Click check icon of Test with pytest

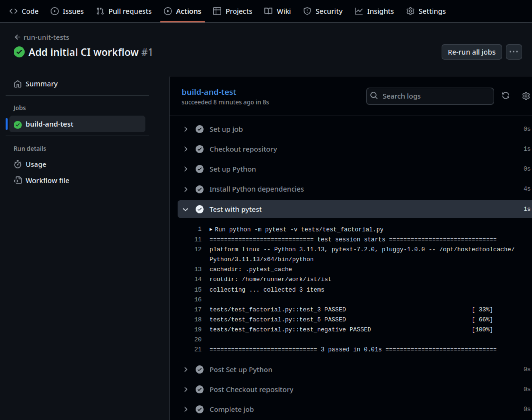pyautogui.click(x=199, y=209)
